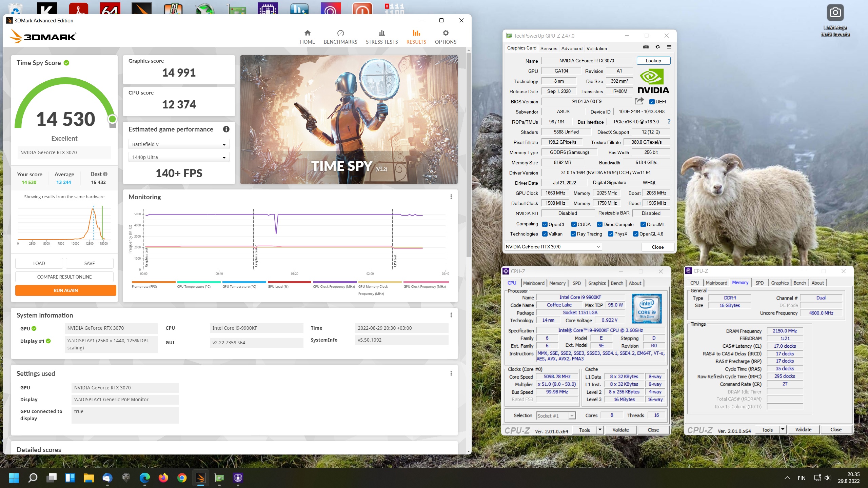Open the System information three-dot menu
Viewport: 868px width, 488px height.
pos(451,315)
